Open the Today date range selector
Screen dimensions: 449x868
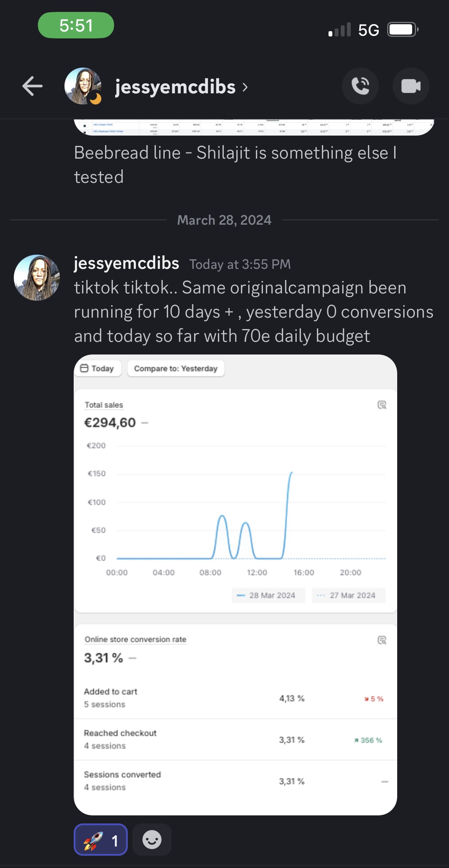pos(97,368)
